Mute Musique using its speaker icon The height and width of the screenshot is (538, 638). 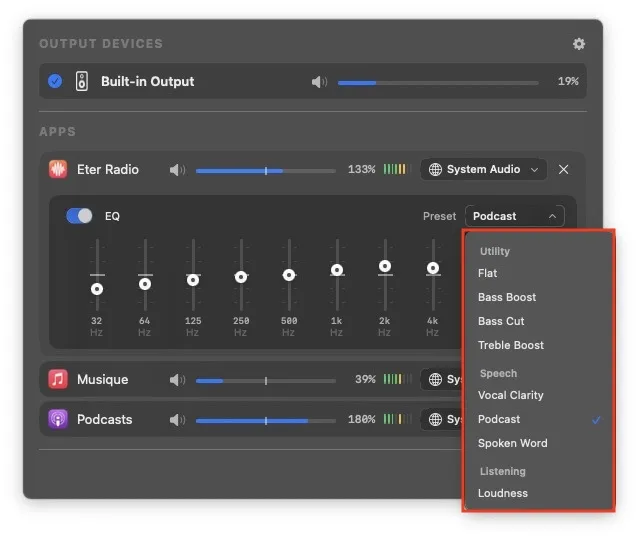tap(177, 380)
